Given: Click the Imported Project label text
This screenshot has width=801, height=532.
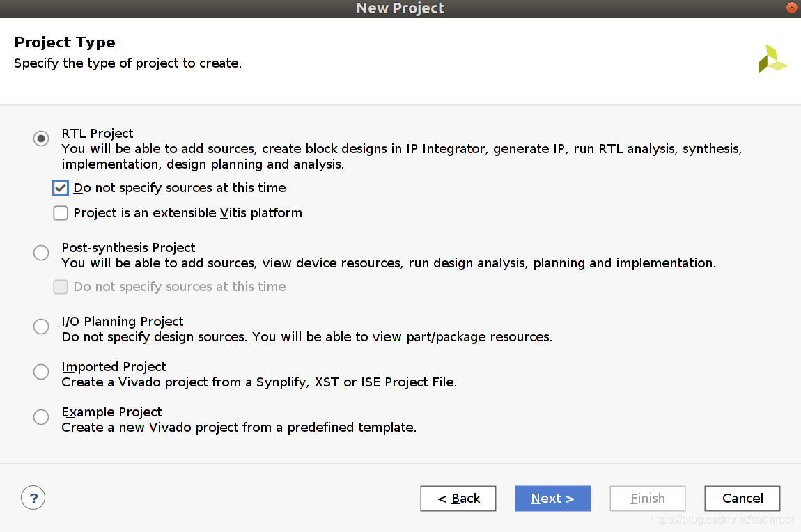Looking at the screenshot, I should click(114, 367).
